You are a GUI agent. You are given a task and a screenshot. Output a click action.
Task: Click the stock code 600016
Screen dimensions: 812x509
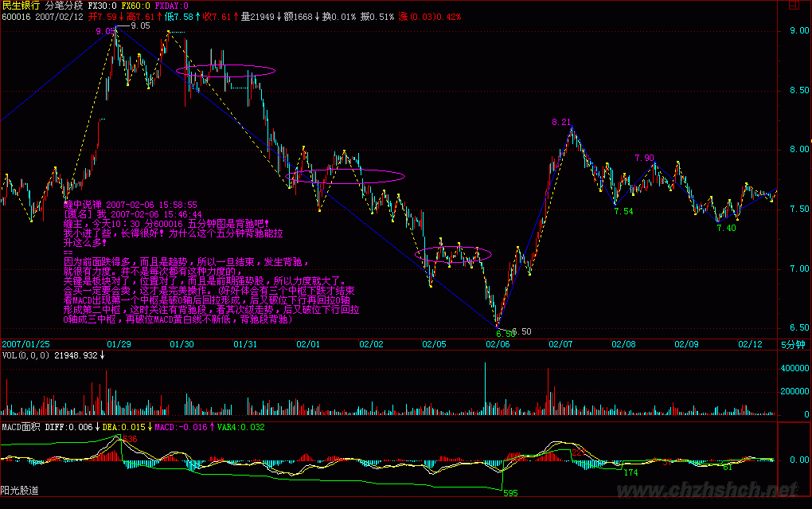17,16
